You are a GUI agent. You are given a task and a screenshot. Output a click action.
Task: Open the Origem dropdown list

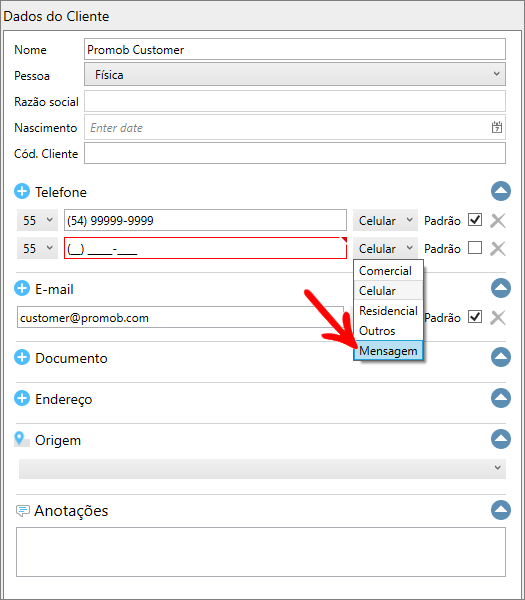pos(262,469)
